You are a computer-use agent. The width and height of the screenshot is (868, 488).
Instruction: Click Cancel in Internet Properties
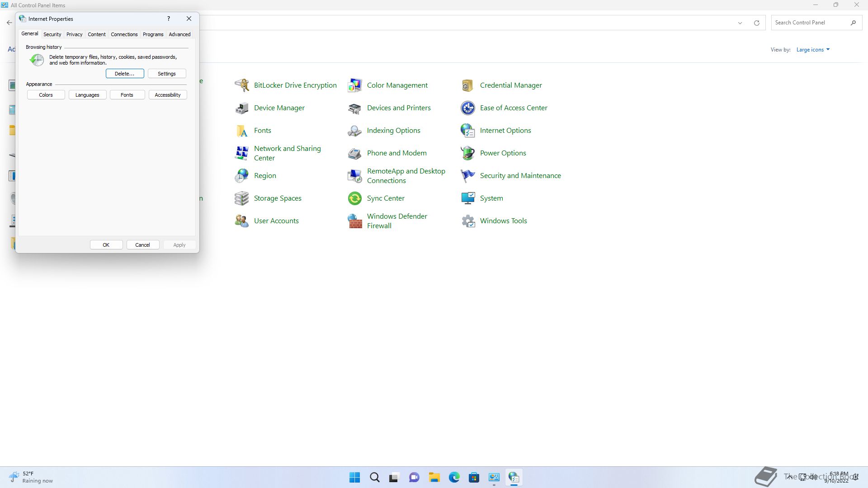(x=142, y=245)
